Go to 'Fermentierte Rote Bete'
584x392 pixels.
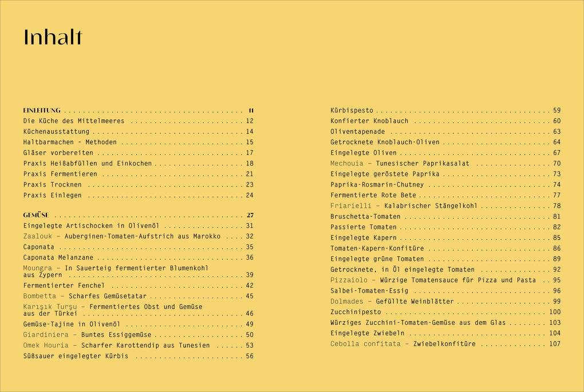click(373, 195)
